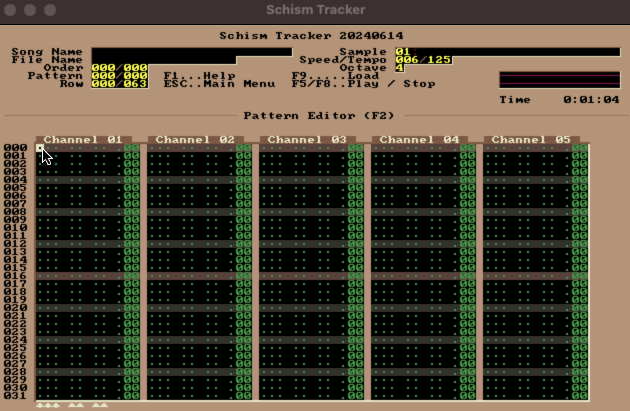Click the oscilloscope waveform display
This screenshot has height=411, width=630.
coord(560,80)
